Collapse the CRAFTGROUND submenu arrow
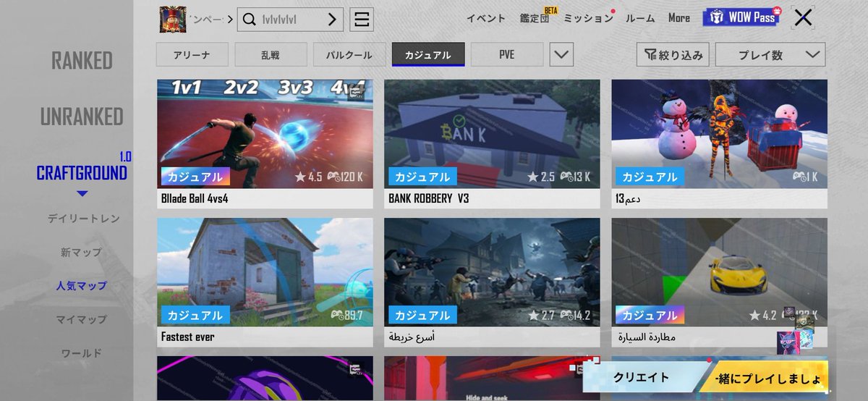Image resolution: width=868 pixels, height=401 pixels. 82,193
